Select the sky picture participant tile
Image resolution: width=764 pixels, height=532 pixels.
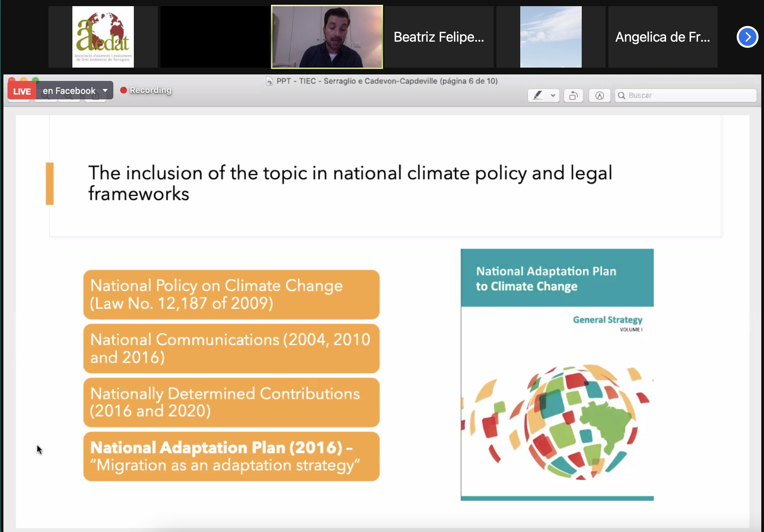point(551,37)
